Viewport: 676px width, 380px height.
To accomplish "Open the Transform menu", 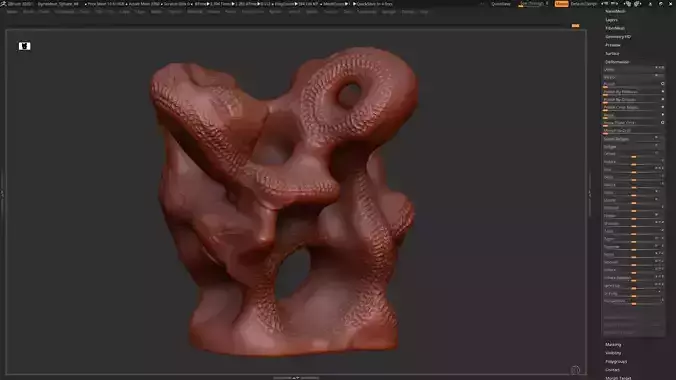I will point(367,12).
